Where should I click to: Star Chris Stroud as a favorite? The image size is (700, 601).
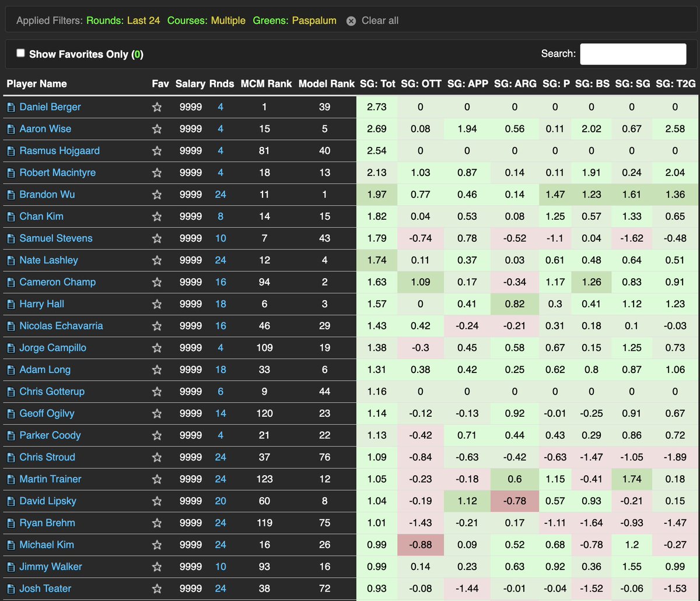pyautogui.click(x=156, y=458)
